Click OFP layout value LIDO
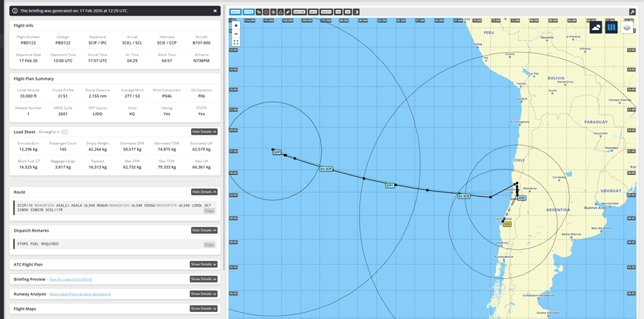Screen dimensions: 644x319 point(98,114)
